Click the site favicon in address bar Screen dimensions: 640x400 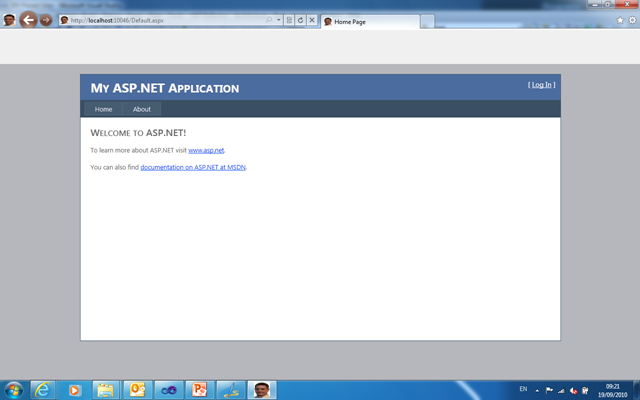tap(64, 20)
